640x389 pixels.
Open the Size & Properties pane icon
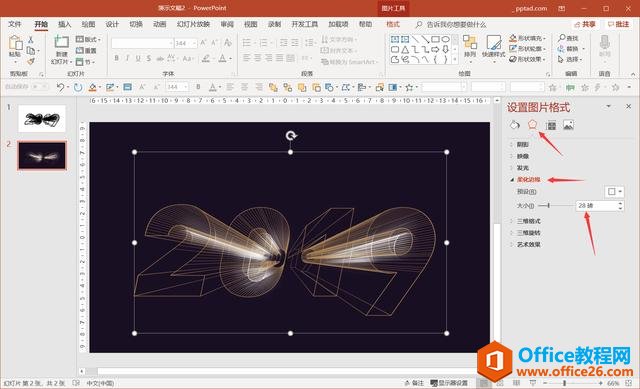pyautogui.click(x=551, y=125)
